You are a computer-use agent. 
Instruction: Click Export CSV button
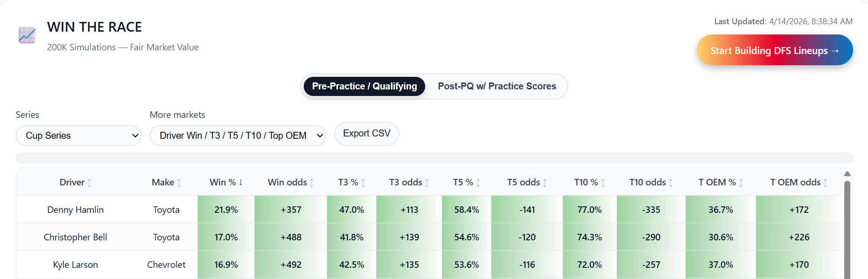point(367,134)
